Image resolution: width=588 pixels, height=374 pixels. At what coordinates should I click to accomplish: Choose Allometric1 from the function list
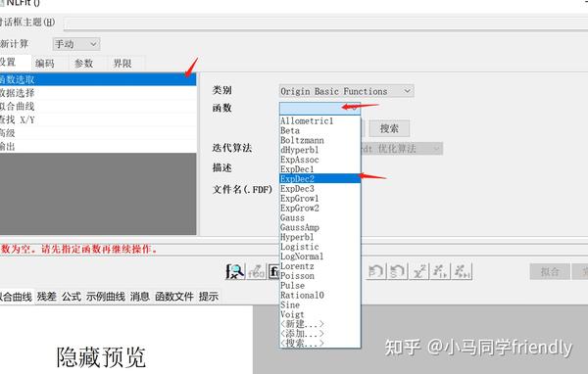[x=319, y=120]
